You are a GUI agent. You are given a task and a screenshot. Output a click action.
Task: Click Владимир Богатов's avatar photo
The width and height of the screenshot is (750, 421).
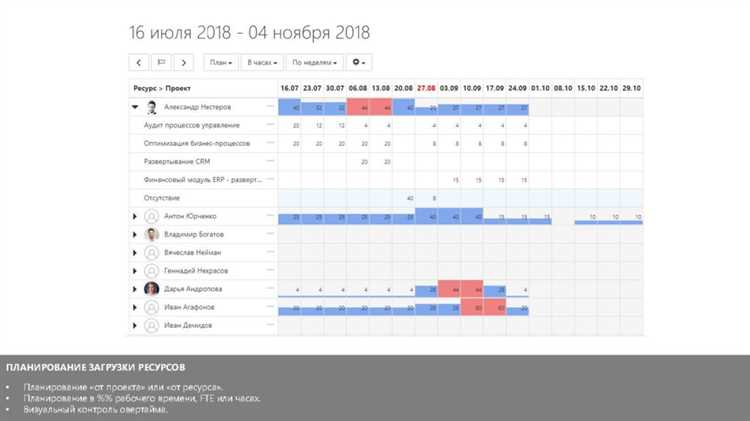pyautogui.click(x=152, y=234)
